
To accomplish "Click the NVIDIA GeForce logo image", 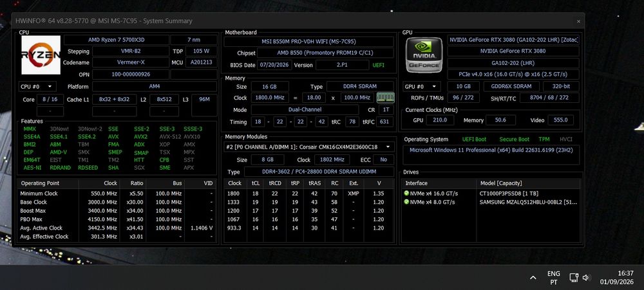I will [424, 55].
